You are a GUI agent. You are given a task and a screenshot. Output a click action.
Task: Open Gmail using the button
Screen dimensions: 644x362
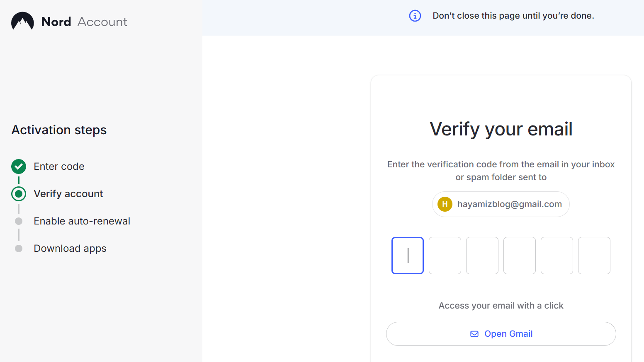coord(501,334)
